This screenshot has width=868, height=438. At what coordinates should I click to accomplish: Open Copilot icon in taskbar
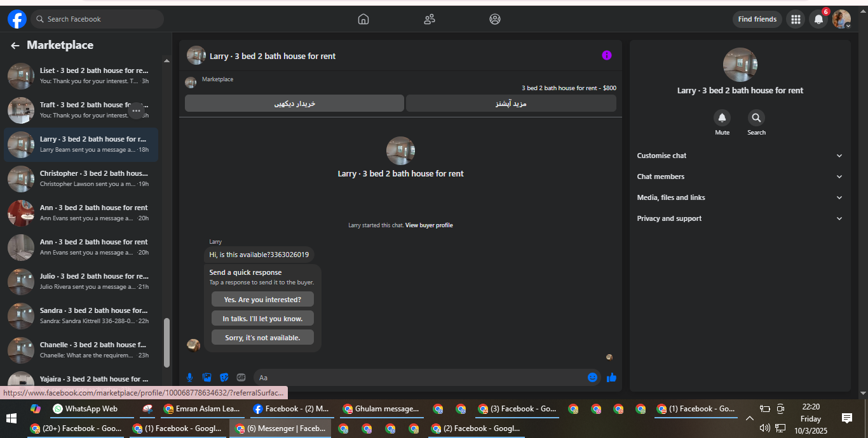tap(36, 409)
